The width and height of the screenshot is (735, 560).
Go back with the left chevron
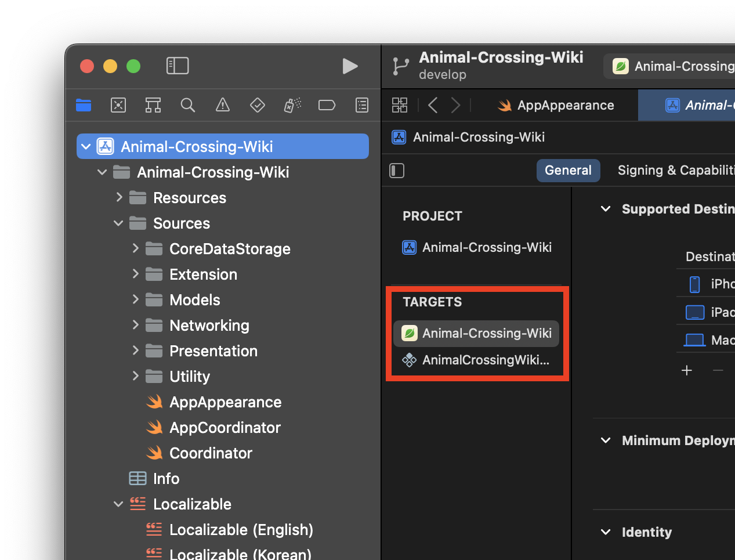pos(433,105)
